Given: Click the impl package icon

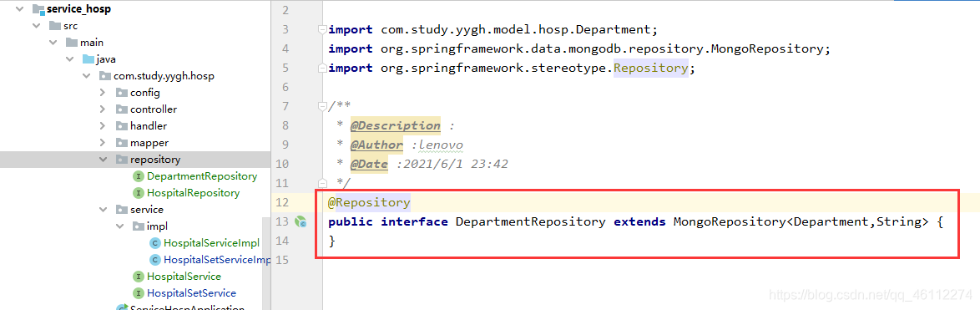Looking at the screenshot, I should pyautogui.click(x=138, y=226).
